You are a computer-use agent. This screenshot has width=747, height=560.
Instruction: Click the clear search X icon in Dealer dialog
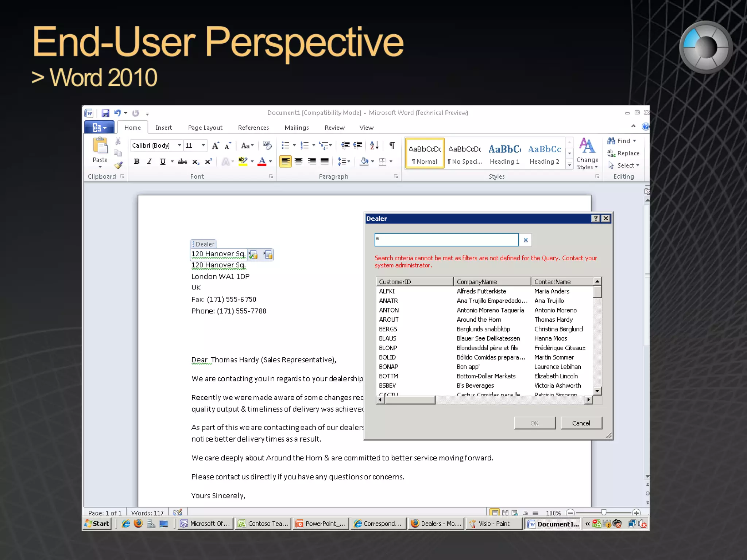pyautogui.click(x=526, y=240)
